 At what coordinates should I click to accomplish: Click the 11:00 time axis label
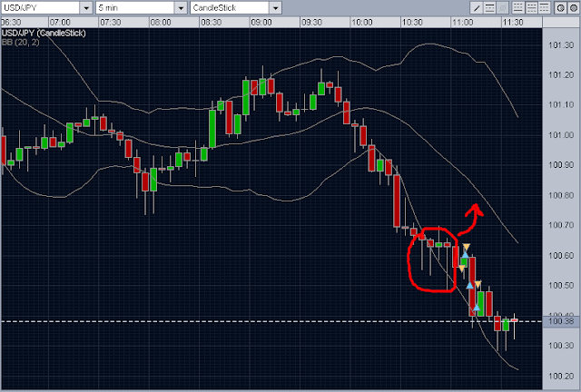[x=462, y=22]
